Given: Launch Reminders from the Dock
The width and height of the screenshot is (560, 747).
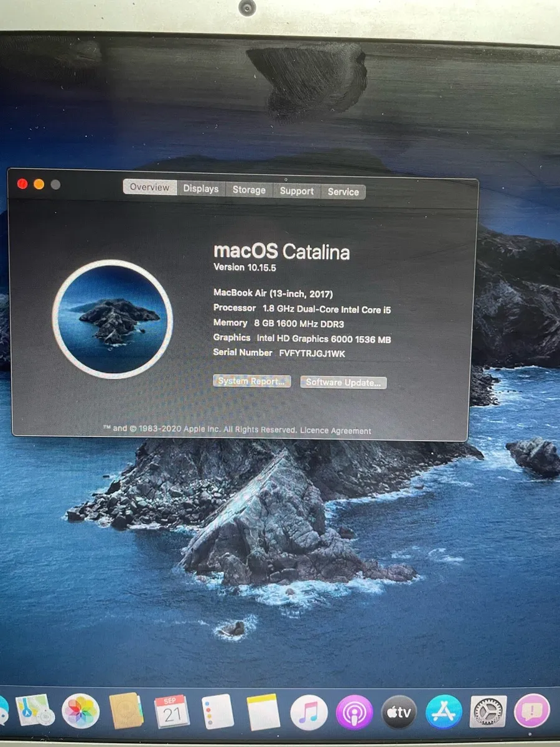Looking at the screenshot, I should (x=218, y=712).
